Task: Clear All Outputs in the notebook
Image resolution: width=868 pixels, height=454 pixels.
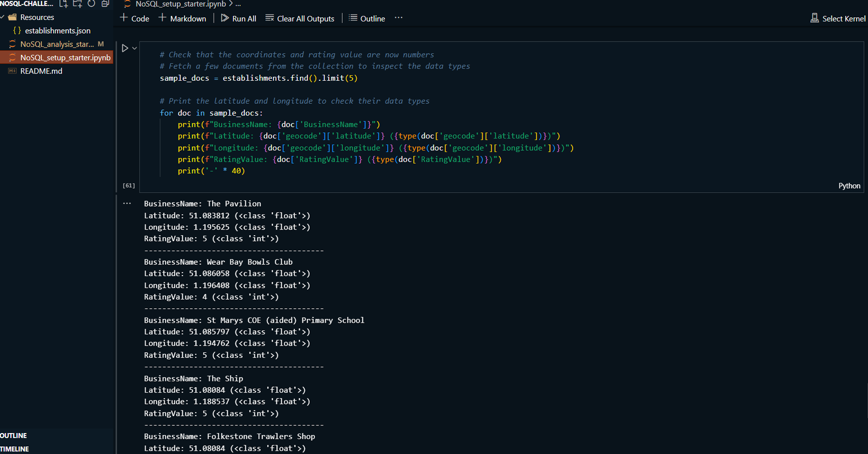Action: click(300, 18)
